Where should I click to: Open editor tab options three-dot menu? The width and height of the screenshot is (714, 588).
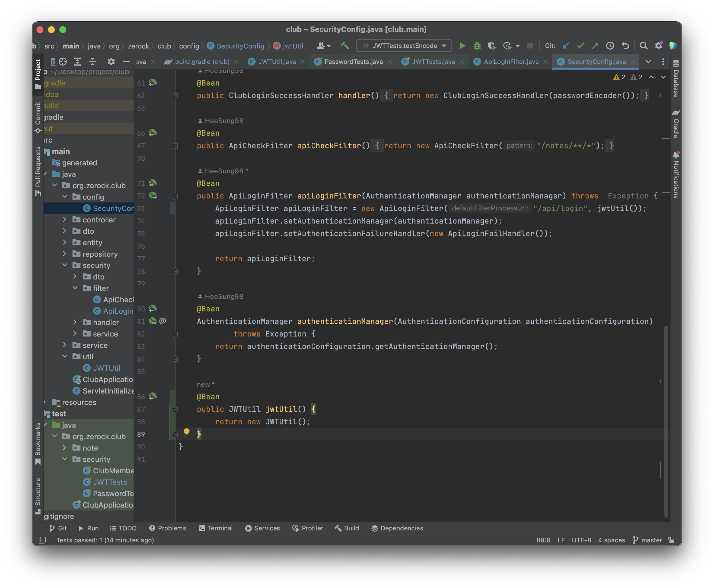(663, 62)
